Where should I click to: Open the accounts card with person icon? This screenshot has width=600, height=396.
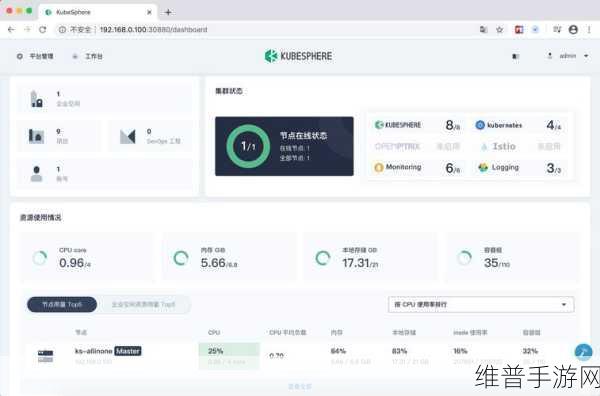(104, 174)
